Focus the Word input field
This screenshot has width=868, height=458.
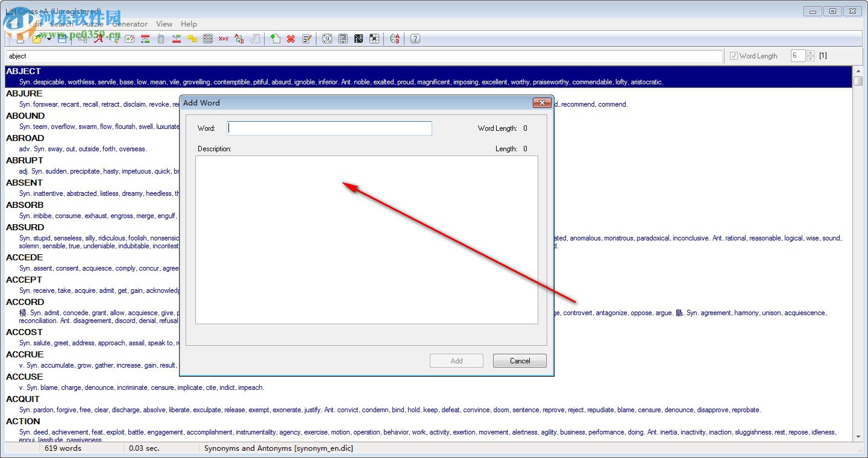pyautogui.click(x=330, y=128)
